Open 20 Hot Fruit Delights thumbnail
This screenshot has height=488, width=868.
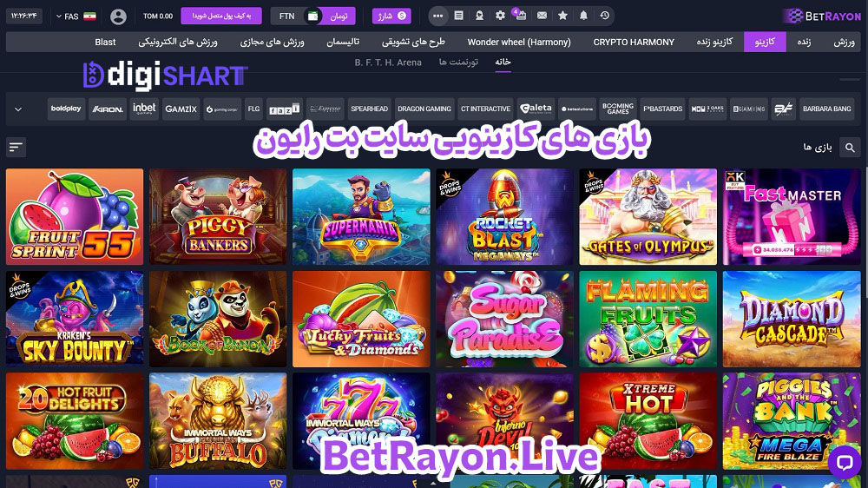point(75,421)
